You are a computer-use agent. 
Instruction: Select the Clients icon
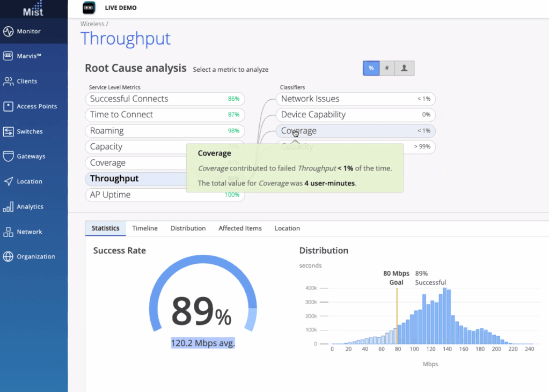[8, 82]
